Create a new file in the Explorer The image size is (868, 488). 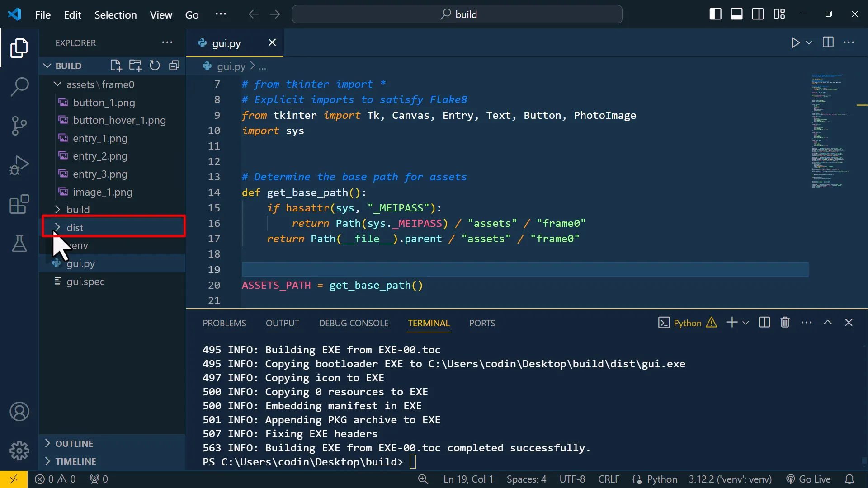click(x=116, y=66)
